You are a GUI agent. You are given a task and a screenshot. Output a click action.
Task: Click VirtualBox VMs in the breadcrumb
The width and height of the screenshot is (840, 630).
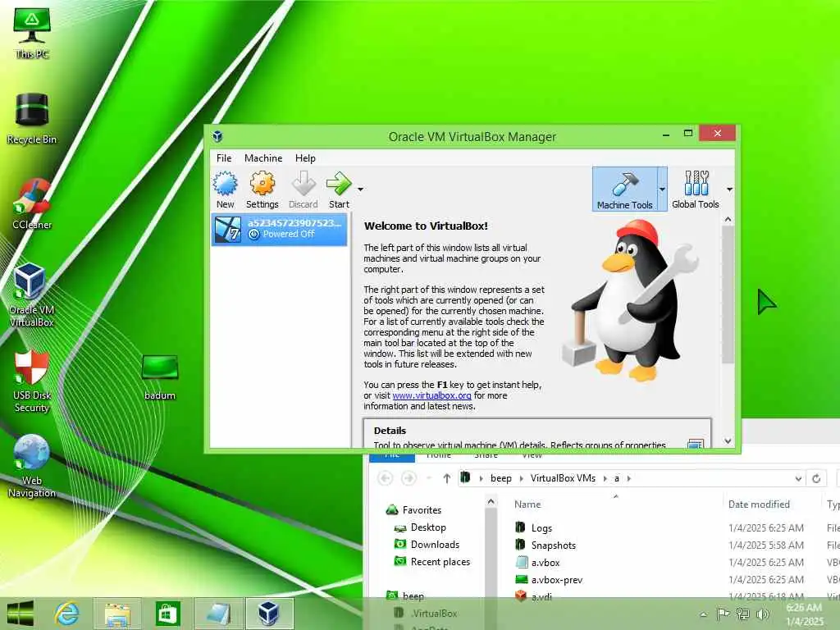point(563,478)
